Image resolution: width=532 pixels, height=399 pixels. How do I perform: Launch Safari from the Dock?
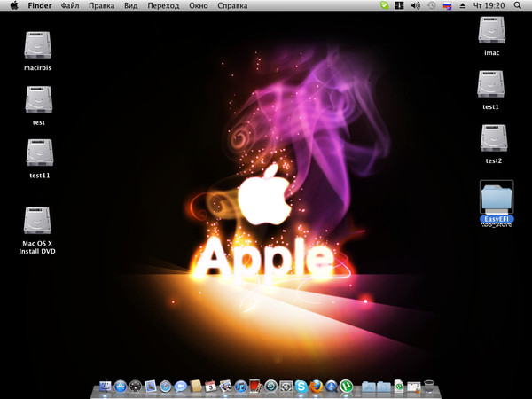(165, 387)
